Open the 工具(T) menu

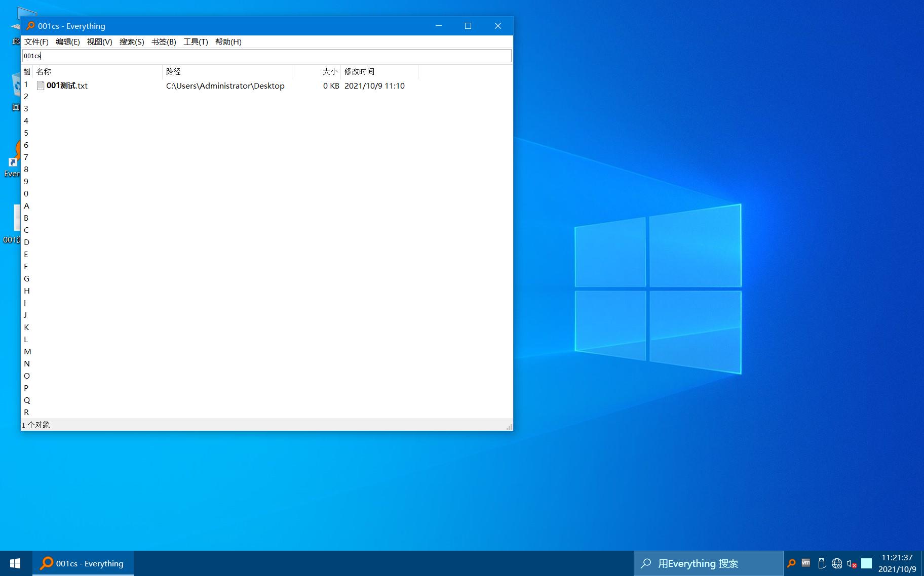coord(196,42)
